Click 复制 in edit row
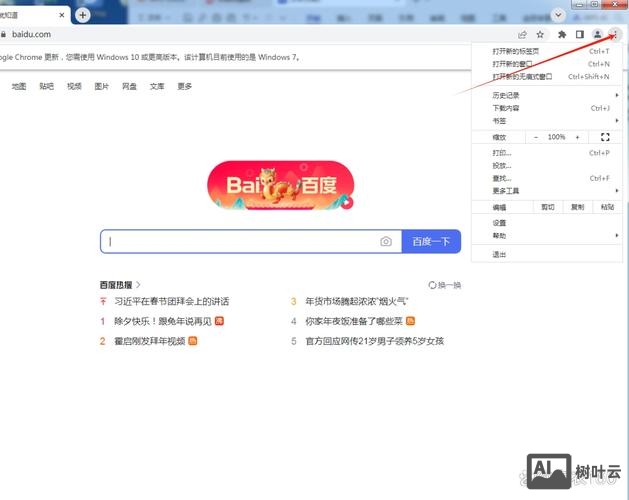Viewport: 629px width, 500px height. 577,207
